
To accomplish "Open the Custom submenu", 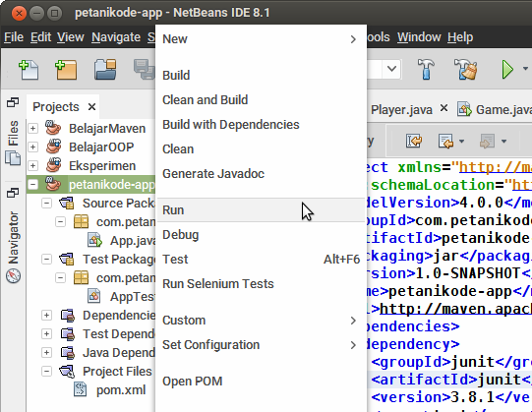I will point(261,321).
